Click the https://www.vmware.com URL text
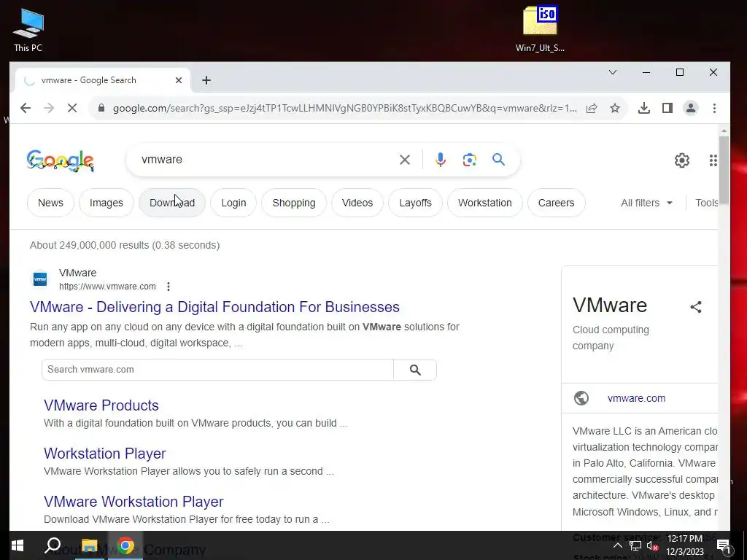The height and width of the screenshot is (560, 747). [107, 286]
